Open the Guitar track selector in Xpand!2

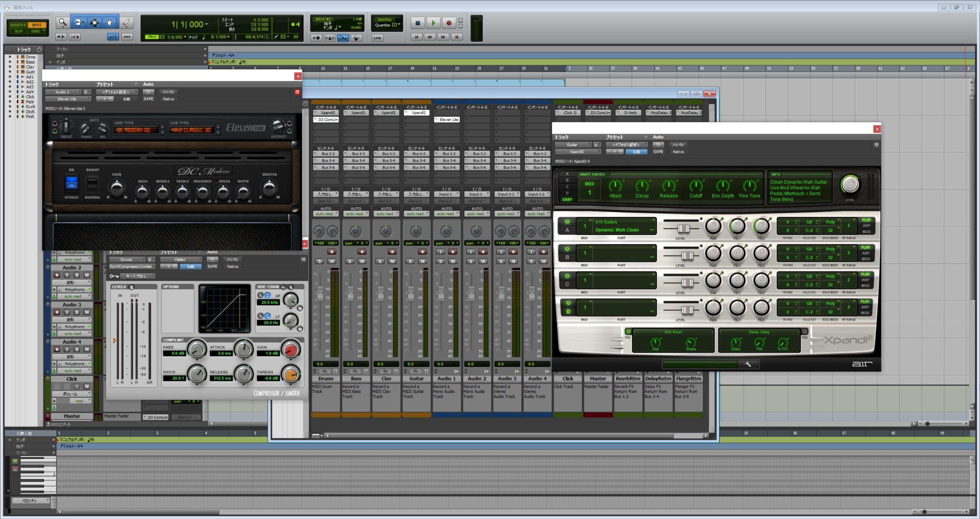573,145
